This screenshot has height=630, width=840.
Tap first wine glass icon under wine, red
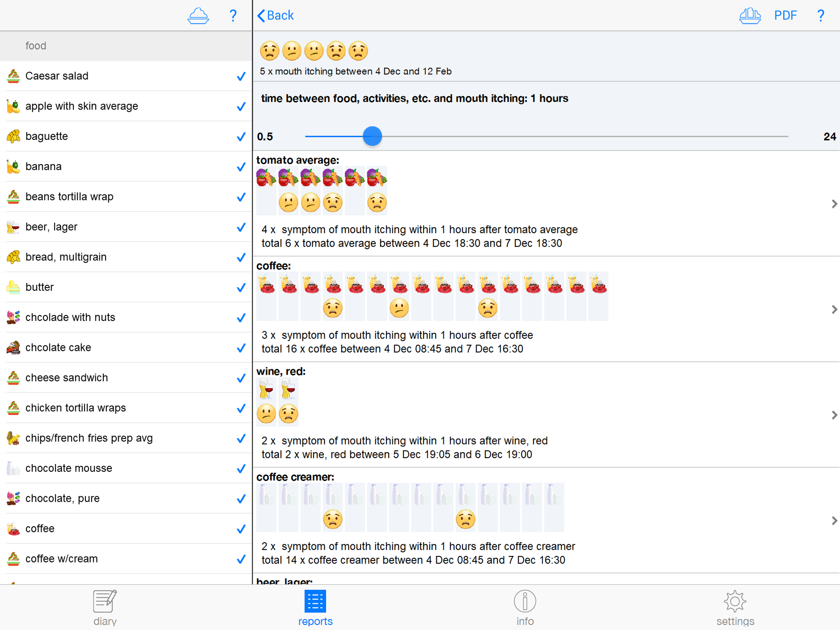click(266, 389)
